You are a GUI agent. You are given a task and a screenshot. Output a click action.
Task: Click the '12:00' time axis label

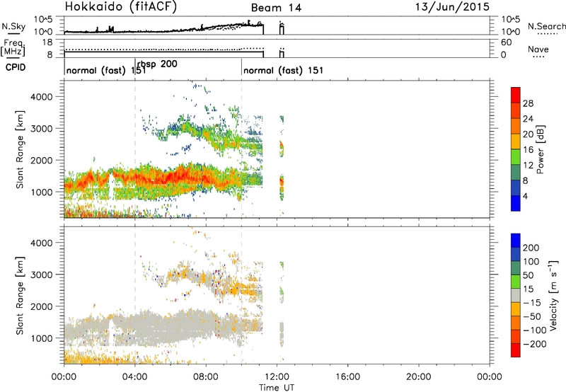click(277, 377)
